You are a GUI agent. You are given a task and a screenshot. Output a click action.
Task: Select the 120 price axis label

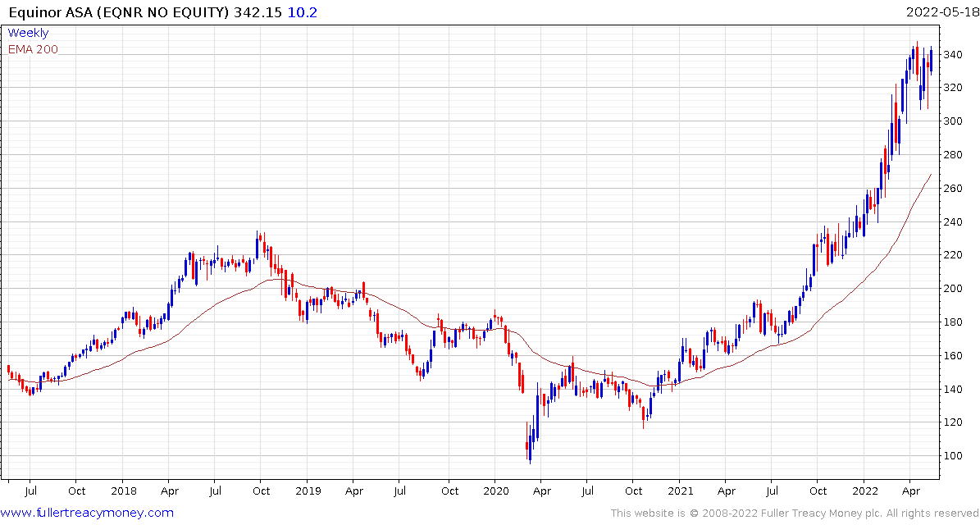point(953,422)
